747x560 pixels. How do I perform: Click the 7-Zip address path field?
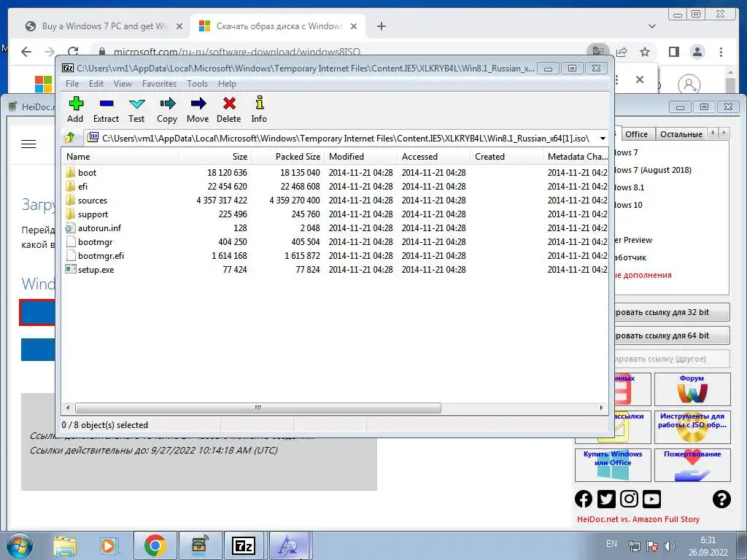tap(345, 138)
